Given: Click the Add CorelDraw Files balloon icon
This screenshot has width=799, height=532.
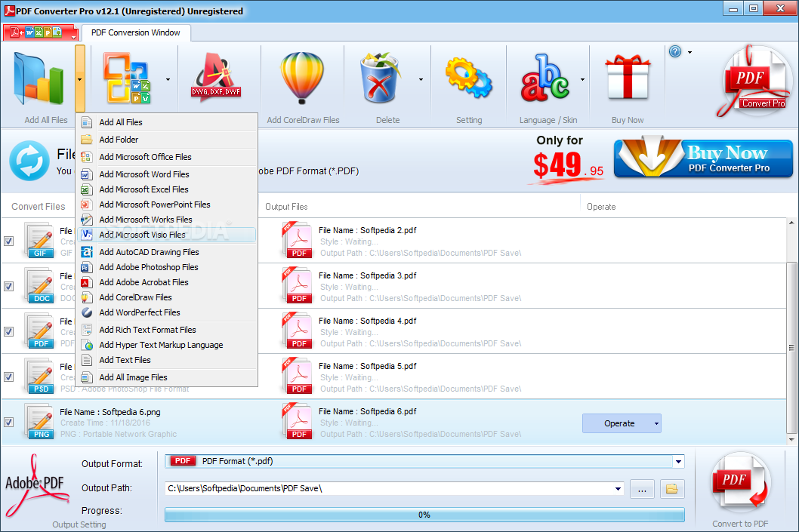Looking at the screenshot, I should (x=302, y=78).
